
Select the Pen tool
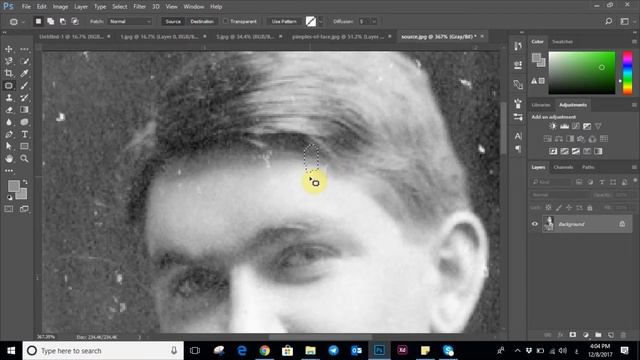coord(9,134)
